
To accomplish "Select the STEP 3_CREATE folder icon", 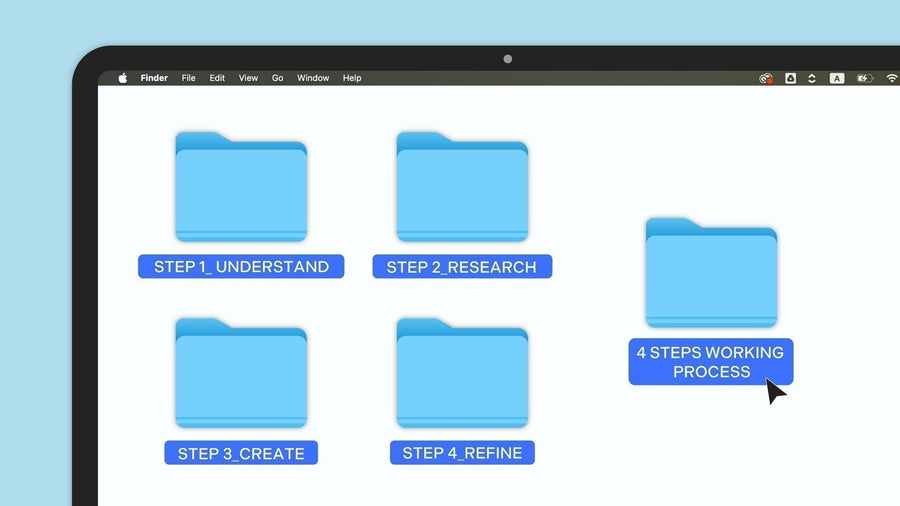I will pyautogui.click(x=241, y=374).
